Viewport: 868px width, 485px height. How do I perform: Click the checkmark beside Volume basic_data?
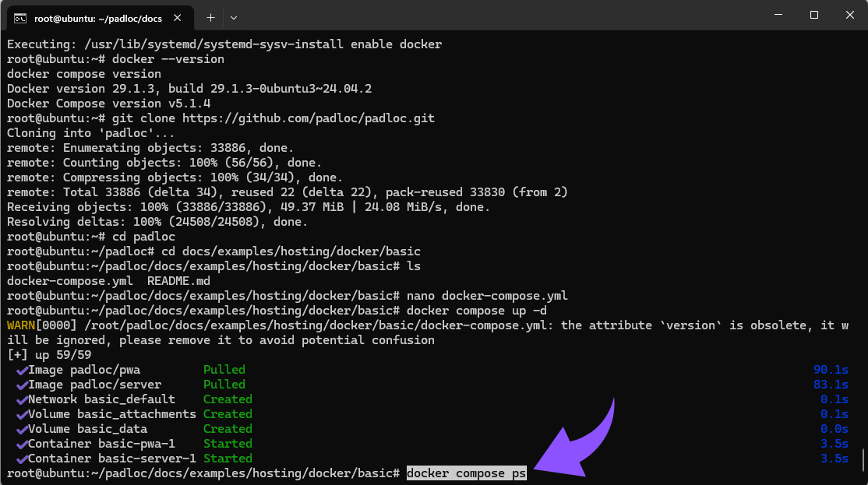(x=22, y=429)
